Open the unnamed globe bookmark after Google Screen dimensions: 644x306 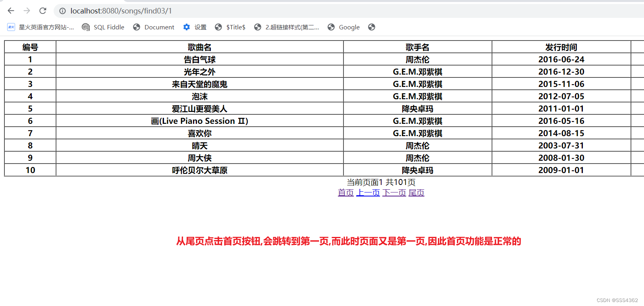(x=372, y=27)
